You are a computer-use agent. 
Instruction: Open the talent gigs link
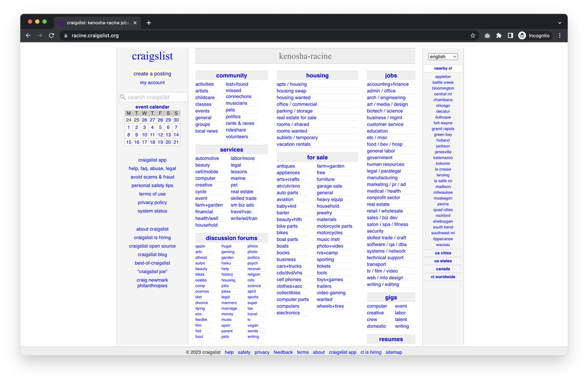401,319
